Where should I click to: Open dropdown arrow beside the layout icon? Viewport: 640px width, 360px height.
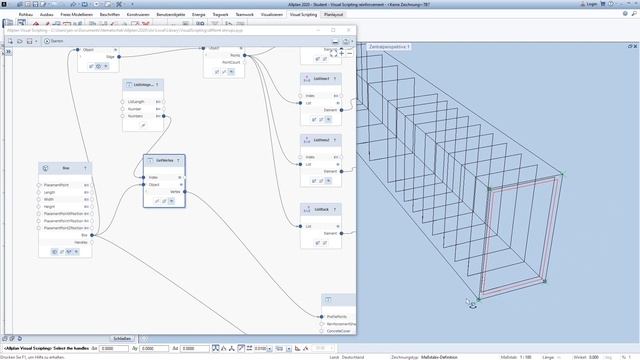pyautogui.click(x=352, y=41)
